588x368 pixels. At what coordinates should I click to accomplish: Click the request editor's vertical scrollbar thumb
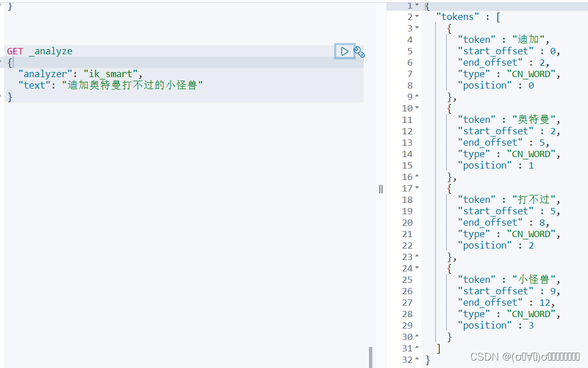(371, 357)
